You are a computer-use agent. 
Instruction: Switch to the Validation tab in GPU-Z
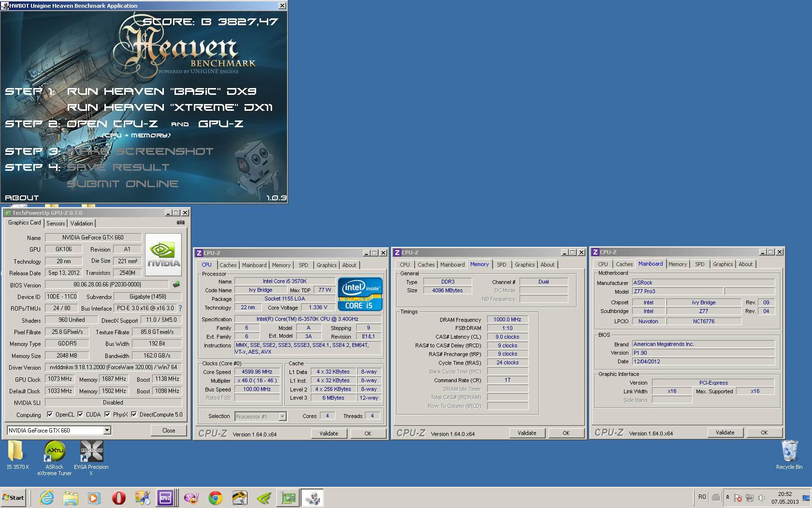(x=82, y=224)
